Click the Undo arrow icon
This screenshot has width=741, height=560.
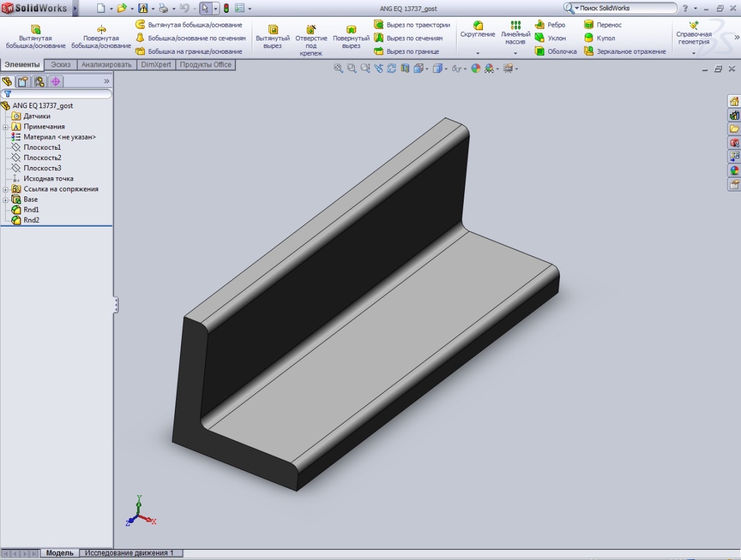[x=184, y=8]
